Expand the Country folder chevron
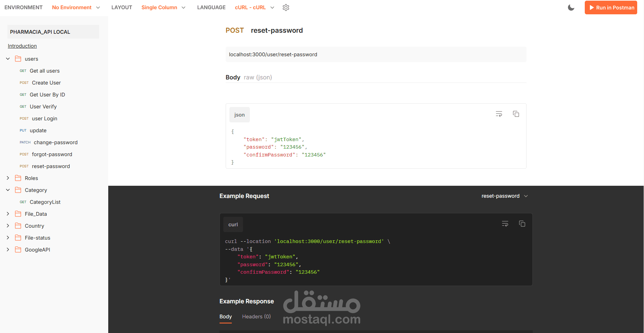644x333 pixels. 8,226
